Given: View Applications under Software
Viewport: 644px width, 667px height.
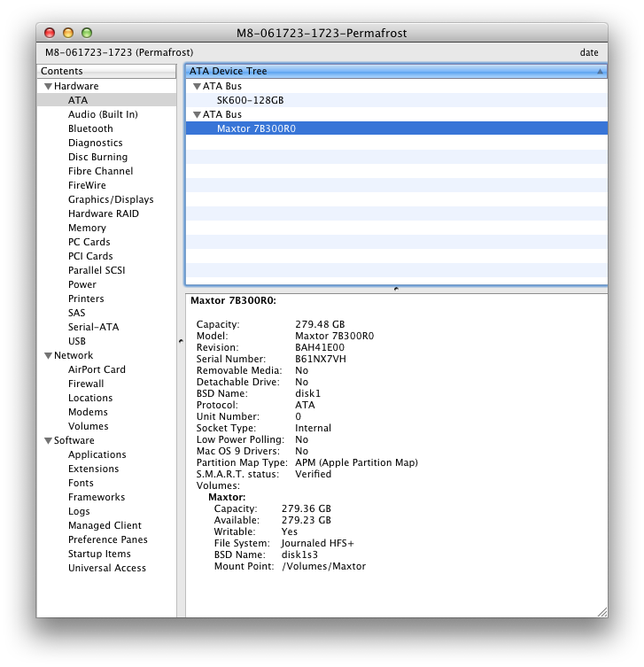Looking at the screenshot, I should coord(97,454).
